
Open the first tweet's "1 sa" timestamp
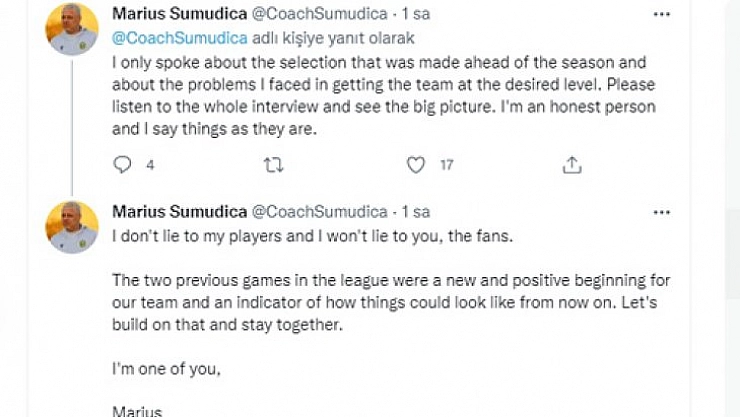[x=414, y=16]
